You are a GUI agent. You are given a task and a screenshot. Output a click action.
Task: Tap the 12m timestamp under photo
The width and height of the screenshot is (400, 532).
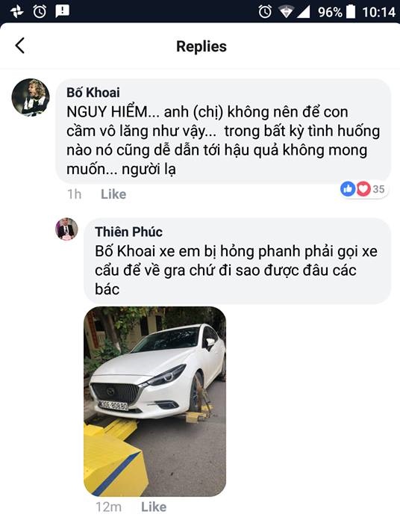point(108,507)
